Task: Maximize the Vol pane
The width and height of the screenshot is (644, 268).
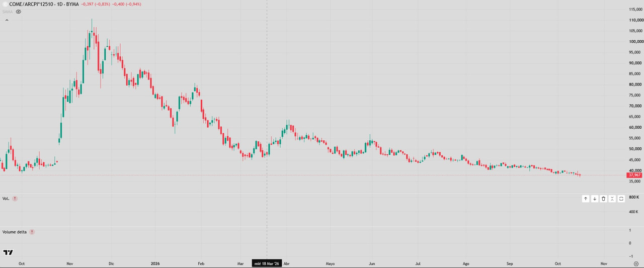Action: pos(621,199)
